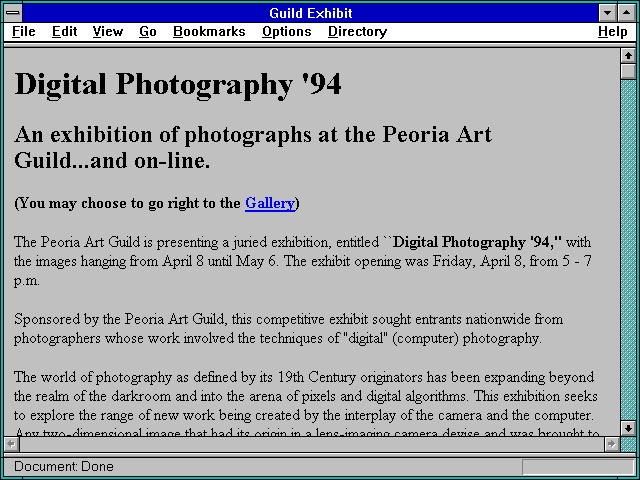
Task: Open the Help menu
Action: coord(612,32)
